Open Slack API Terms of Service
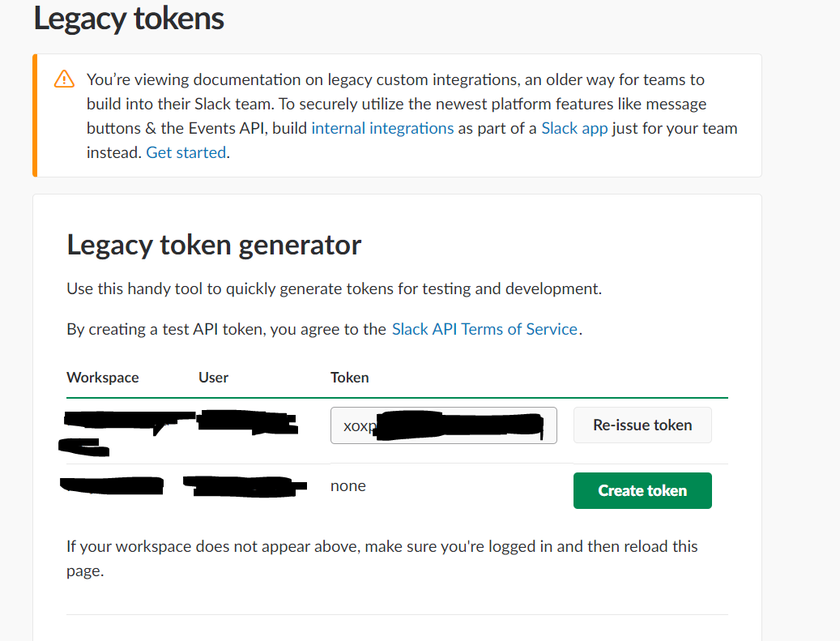Image resolution: width=840 pixels, height=641 pixels. click(x=484, y=329)
